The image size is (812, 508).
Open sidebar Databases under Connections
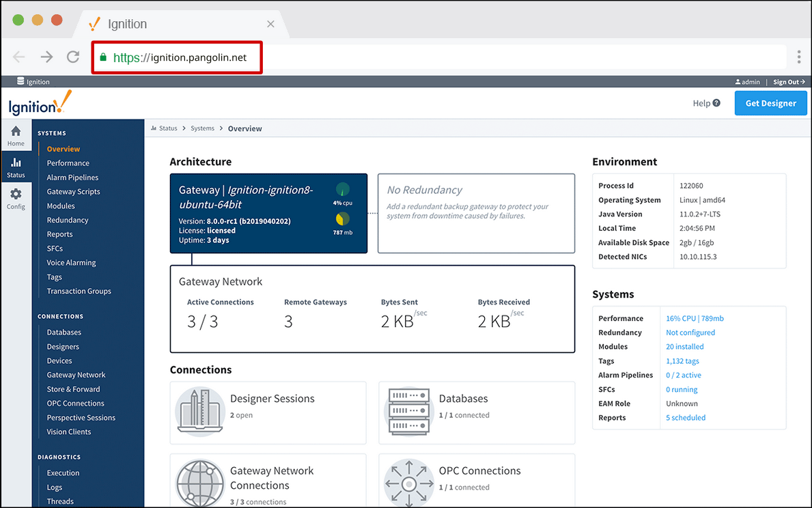(64, 333)
